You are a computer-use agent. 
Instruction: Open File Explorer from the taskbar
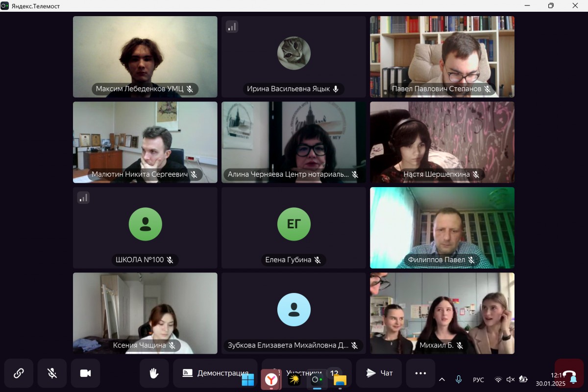point(340,380)
